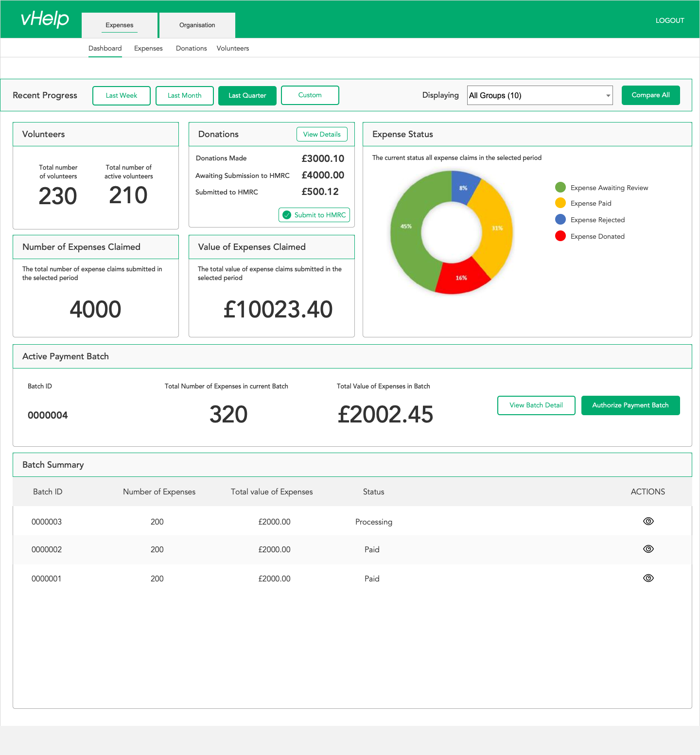Screen dimensions: 700x755
Task: Click the vHelp logo
Action: coord(45,19)
